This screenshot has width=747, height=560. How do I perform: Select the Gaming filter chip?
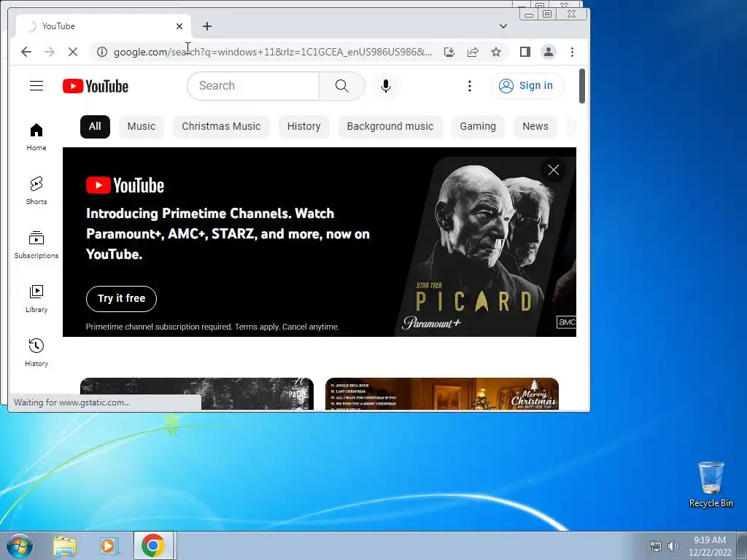point(478,127)
